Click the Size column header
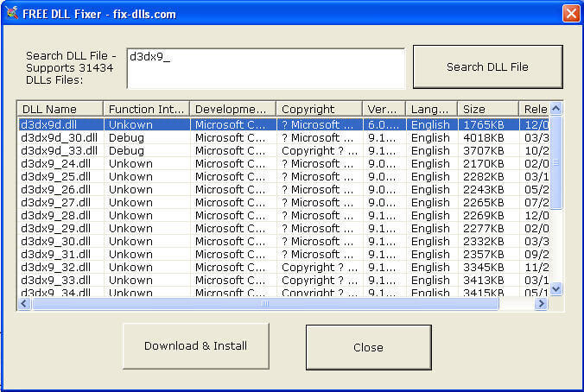The height and width of the screenshot is (392, 584). (x=487, y=109)
